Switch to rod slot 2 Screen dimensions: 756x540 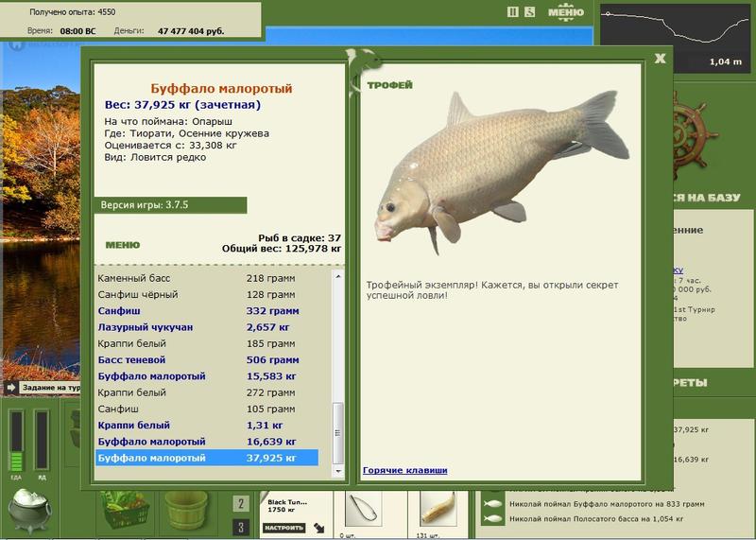point(241,504)
